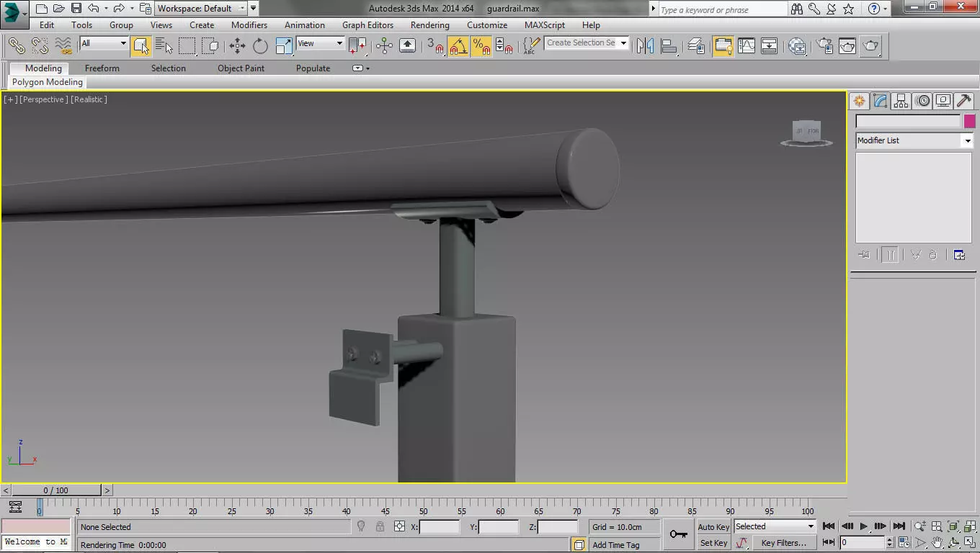Open Select by Name dialog
The height and width of the screenshot is (553, 980).
tap(164, 45)
